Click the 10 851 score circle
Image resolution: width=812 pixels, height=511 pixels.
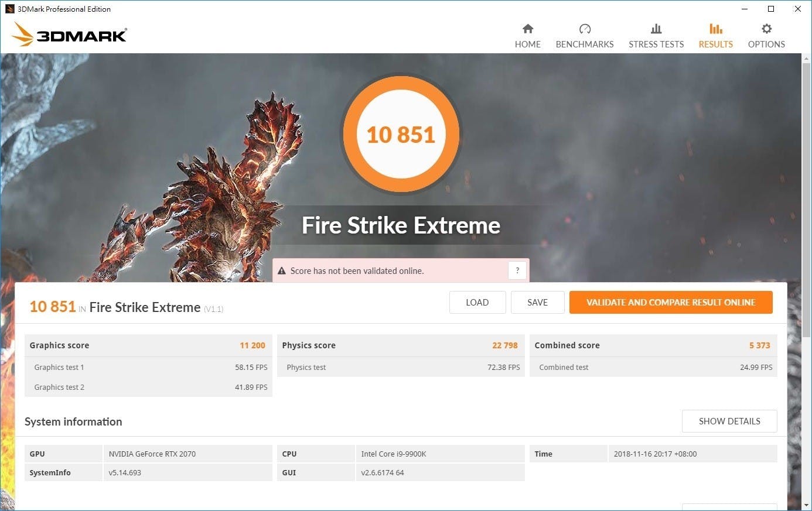coord(401,135)
